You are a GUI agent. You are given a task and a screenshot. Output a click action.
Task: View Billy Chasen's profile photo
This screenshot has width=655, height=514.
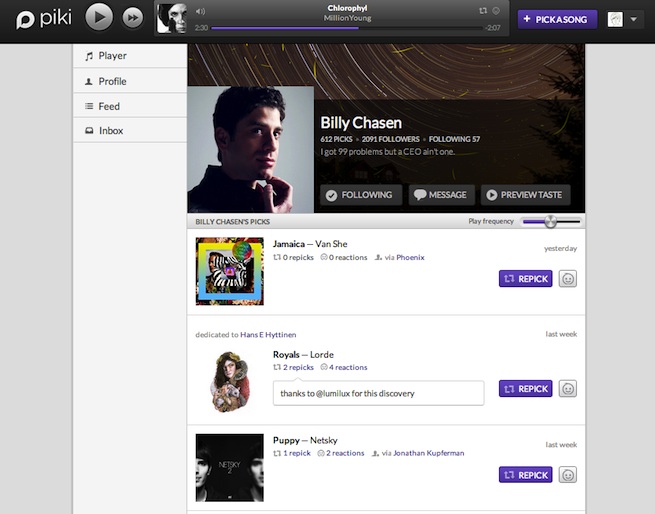tap(251, 150)
